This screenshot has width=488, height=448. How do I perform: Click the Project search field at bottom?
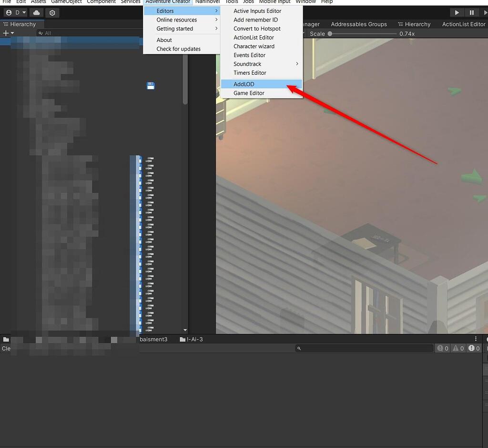click(365, 348)
